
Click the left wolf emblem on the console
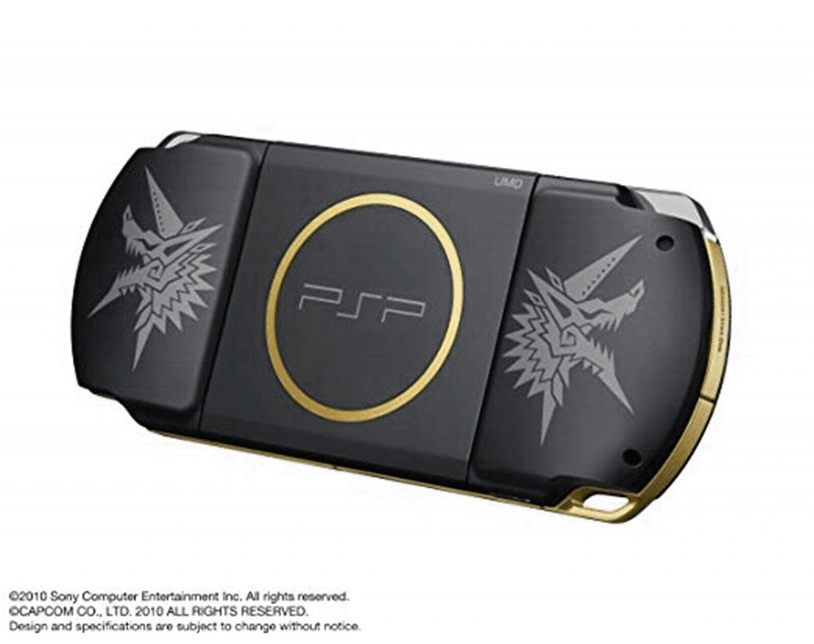pos(155,269)
